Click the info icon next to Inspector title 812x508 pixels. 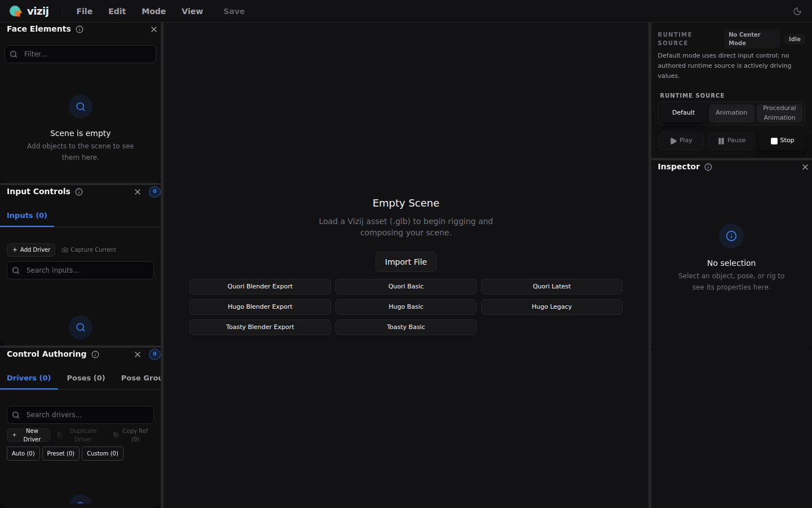point(708,167)
